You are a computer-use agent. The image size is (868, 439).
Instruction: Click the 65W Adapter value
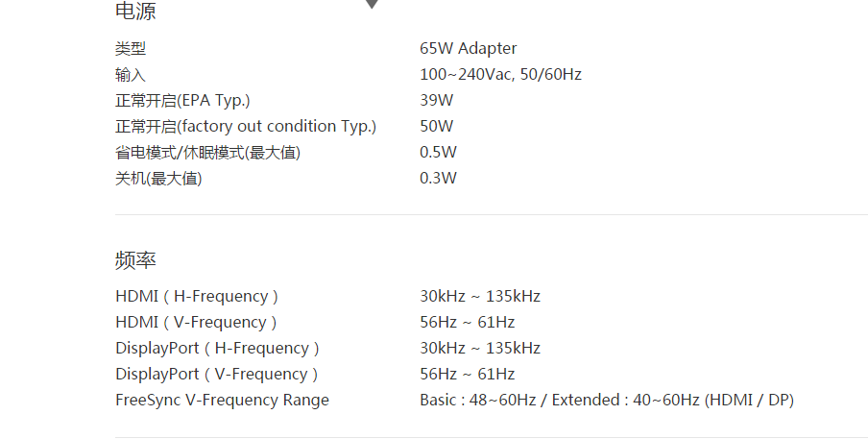(468, 48)
